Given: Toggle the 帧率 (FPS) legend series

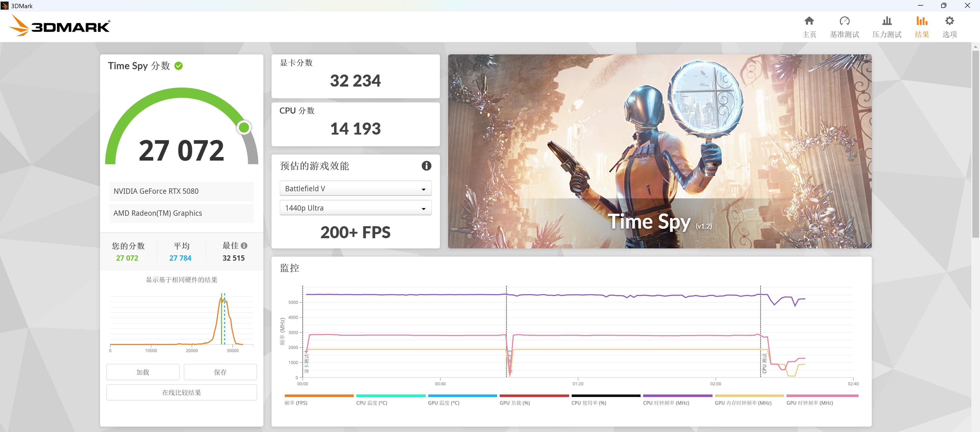Looking at the screenshot, I should point(296,403).
